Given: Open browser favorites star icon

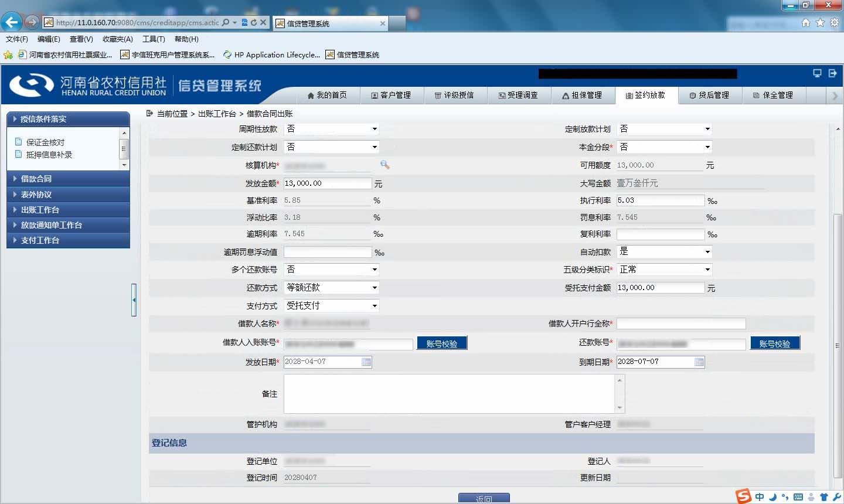Looking at the screenshot, I should pyautogui.click(x=820, y=22).
